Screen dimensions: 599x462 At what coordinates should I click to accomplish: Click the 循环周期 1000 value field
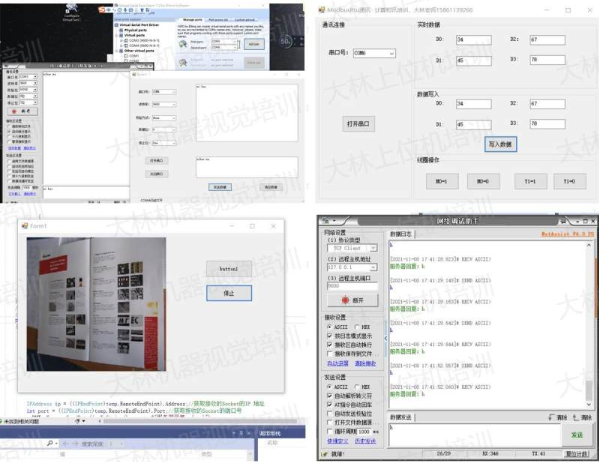(364, 431)
